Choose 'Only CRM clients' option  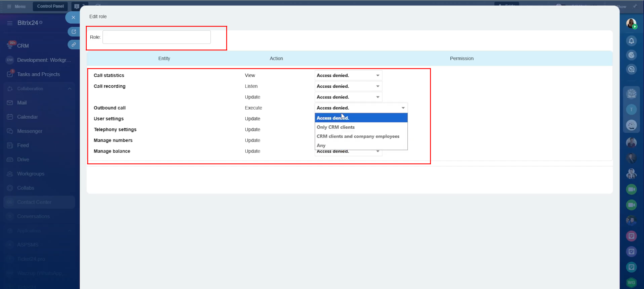tap(335, 127)
